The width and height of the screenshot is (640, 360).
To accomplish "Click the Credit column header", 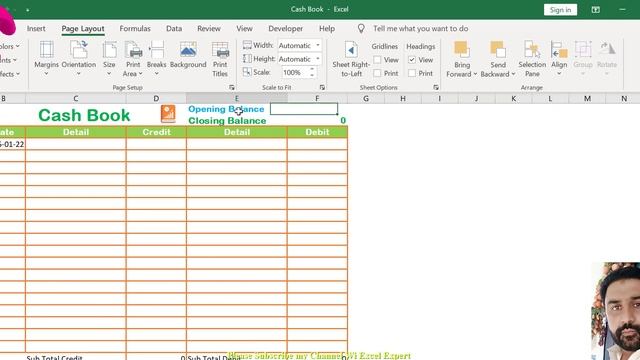I will pyautogui.click(x=156, y=132).
